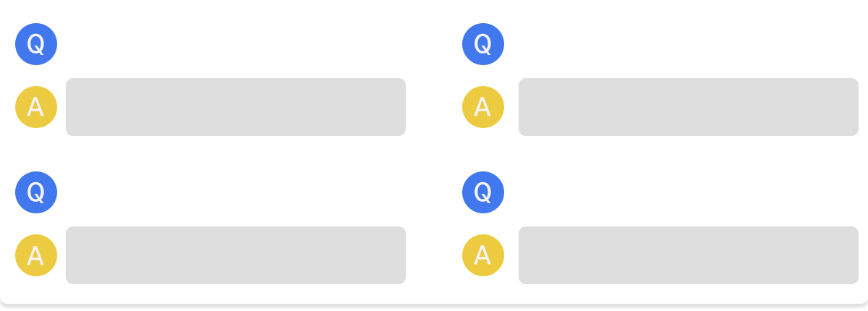Click the top-right blue Q icon
The image size is (868, 311).
tap(483, 44)
